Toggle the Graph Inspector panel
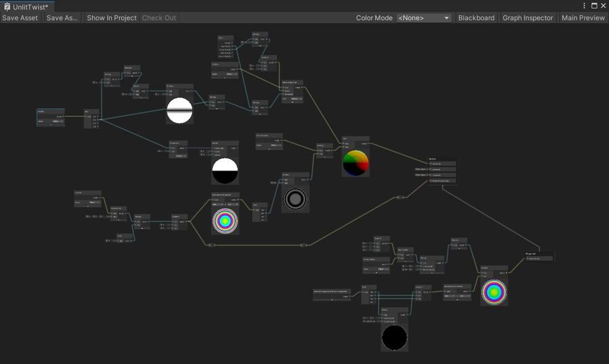 click(528, 18)
